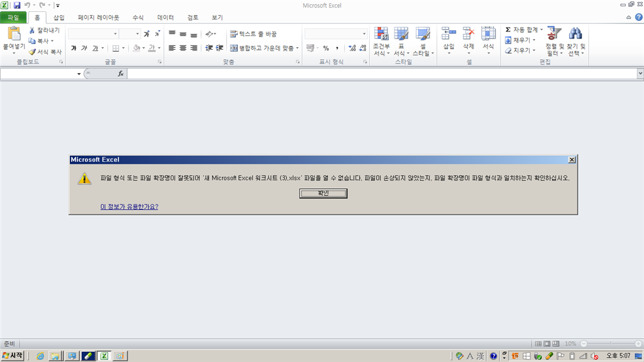The height and width of the screenshot is (362, 644).
Task: Switch to the 페이지 레이아웃 tab
Action: click(x=98, y=17)
